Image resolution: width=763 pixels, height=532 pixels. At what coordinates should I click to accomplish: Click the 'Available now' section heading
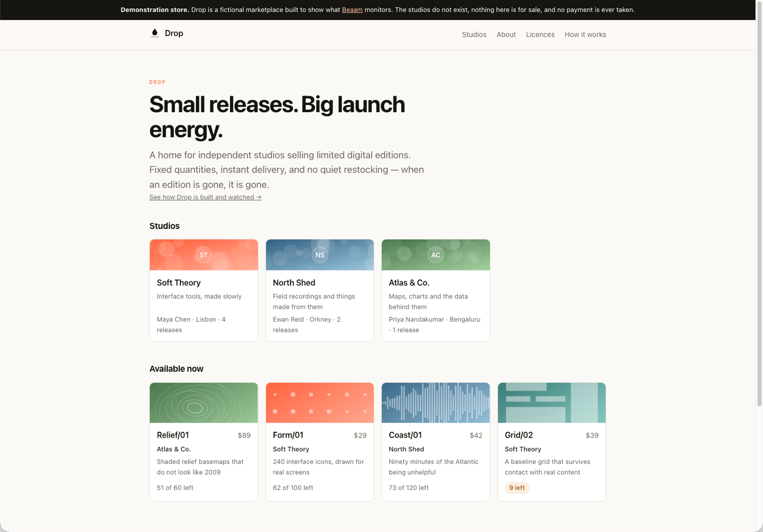point(177,368)
